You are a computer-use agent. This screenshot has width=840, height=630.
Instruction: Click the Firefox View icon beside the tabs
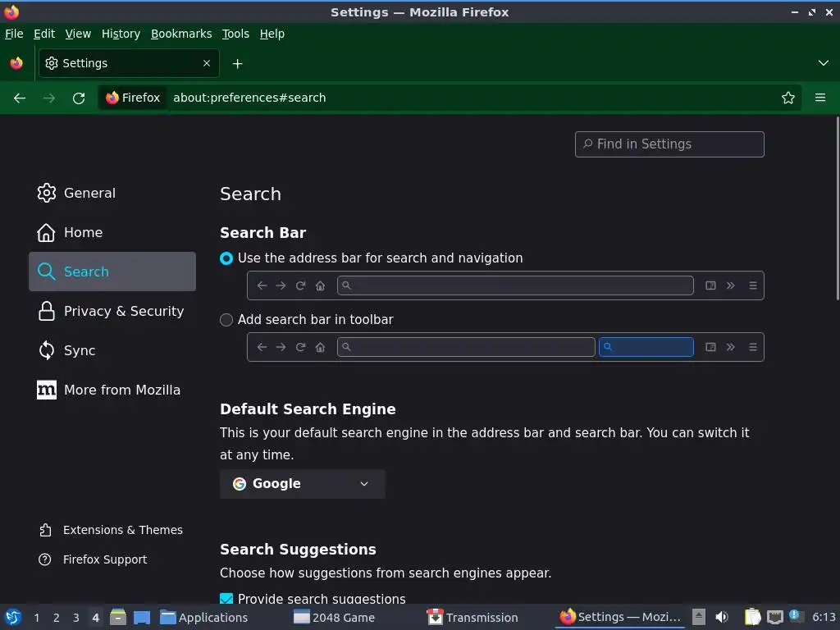click(x=16, y=63)
